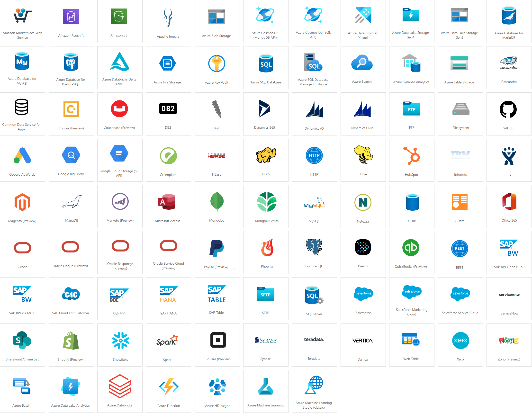Click the Amazon Marketplace Web Service tile
Viewport: 532px width, 413px height.
coord(22,21)
